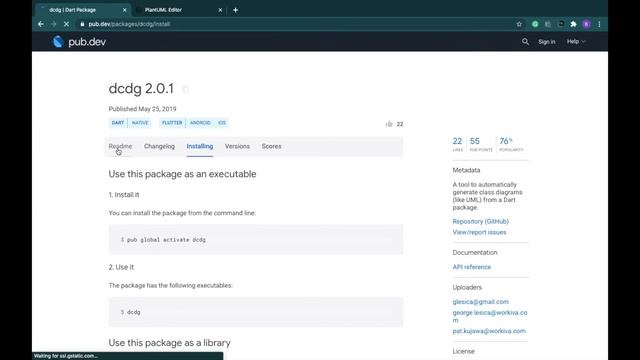Click the 76% popularity score
Screen dimensions: 640x360
[511, 144]
